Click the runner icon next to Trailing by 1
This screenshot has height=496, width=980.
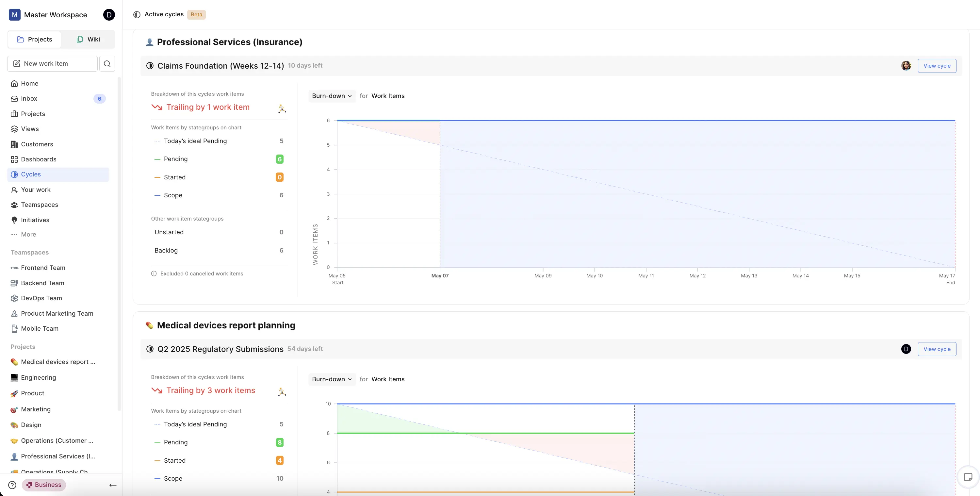tap(282, 108)
